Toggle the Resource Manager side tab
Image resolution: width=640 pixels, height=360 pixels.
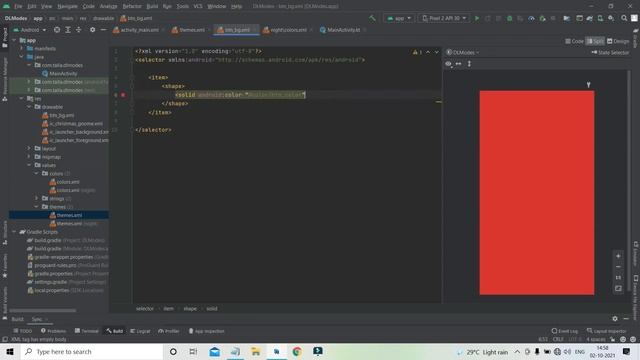[4, 80]
